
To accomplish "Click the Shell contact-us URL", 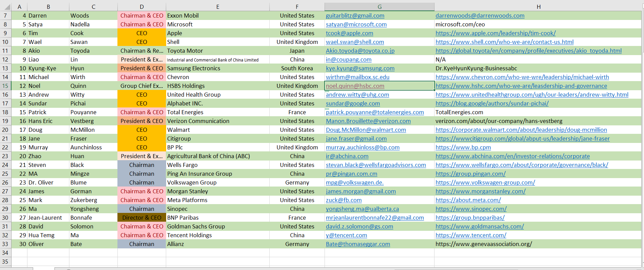I will click(x=504, y=42).
